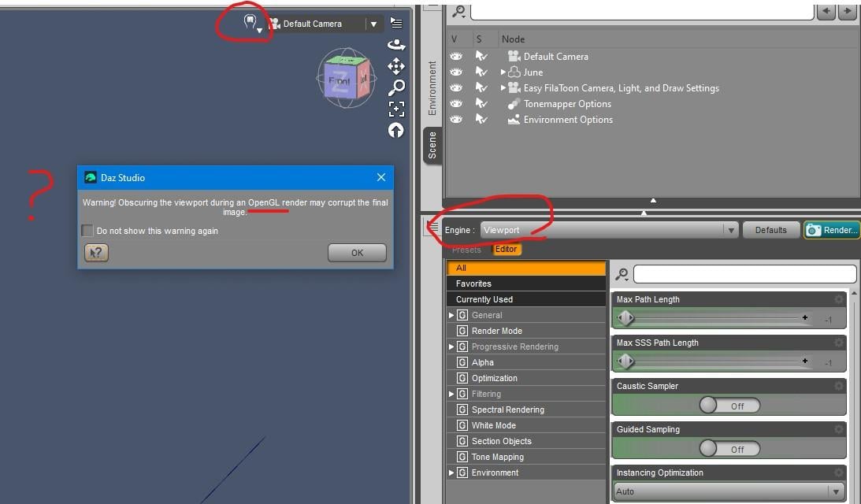The width and height of the screenshot is (861, 504).
Task: Select Environment Options node
Action: pyautogui.click(x=568, y=120)
